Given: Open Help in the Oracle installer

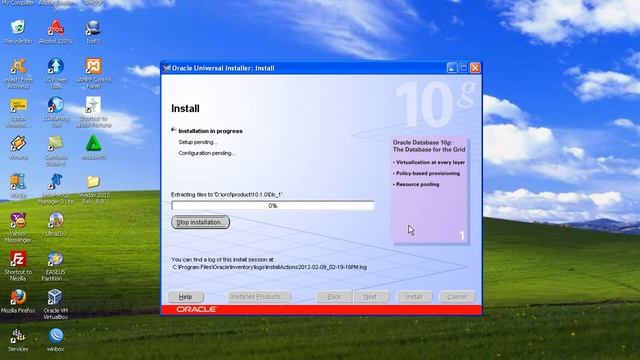Looking at the screenshot, I should click(x=186, y=297).
